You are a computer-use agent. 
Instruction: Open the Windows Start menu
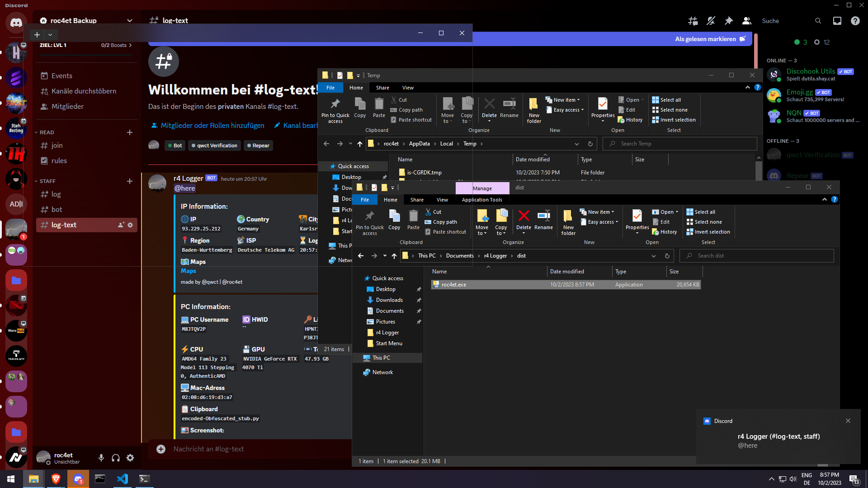11,479
